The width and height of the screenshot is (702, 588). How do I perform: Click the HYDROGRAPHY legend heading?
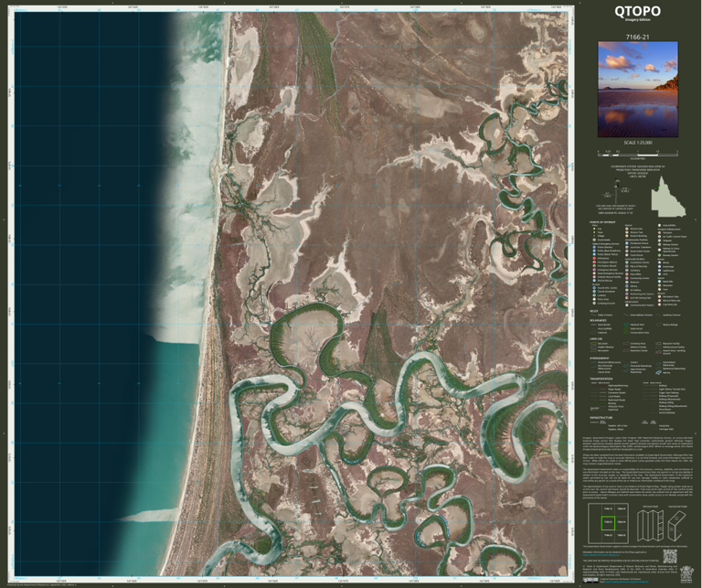click(600, 358)
